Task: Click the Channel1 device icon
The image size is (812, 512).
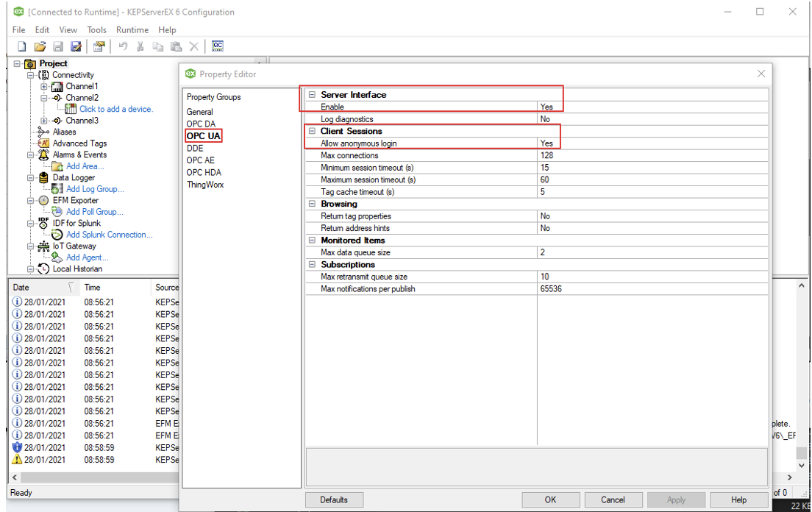Action: tap(57, 87)
